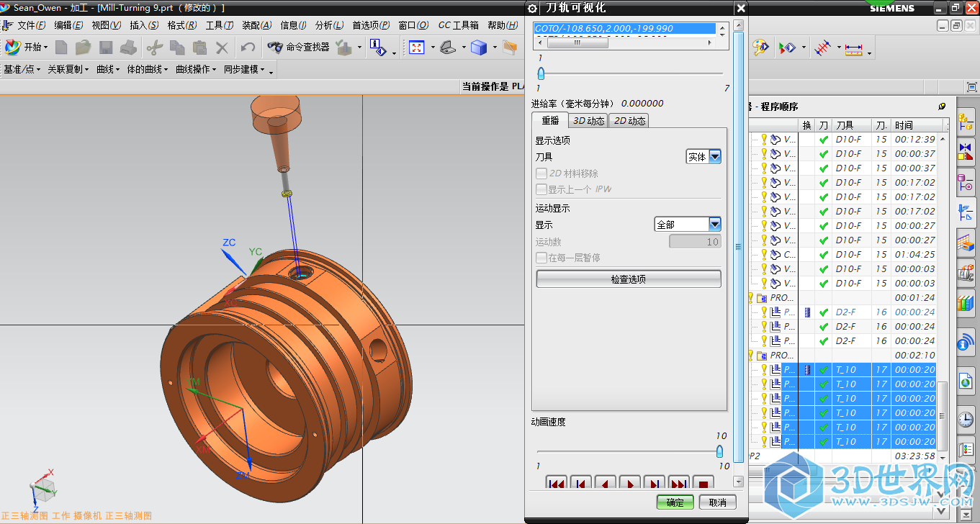Click the Delete X icon
The width and height of the screenshot is (980, 524).
222,48
